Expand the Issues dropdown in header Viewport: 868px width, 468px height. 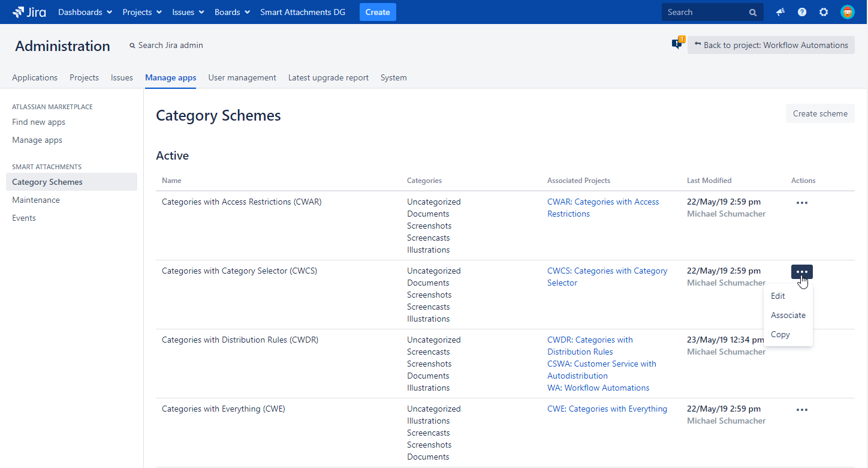(188, 12)
